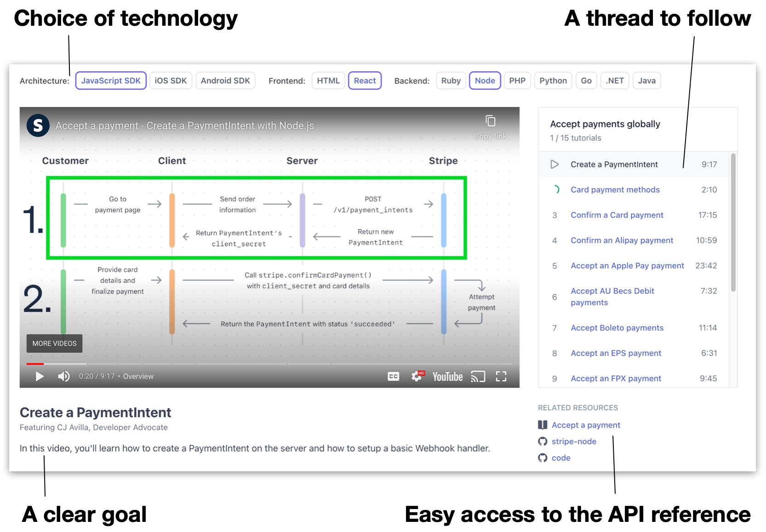Screen dimensions: 766x532
Task: Play the embedded YouTube video
Action: pyautogui.click(x=40, y=376)
